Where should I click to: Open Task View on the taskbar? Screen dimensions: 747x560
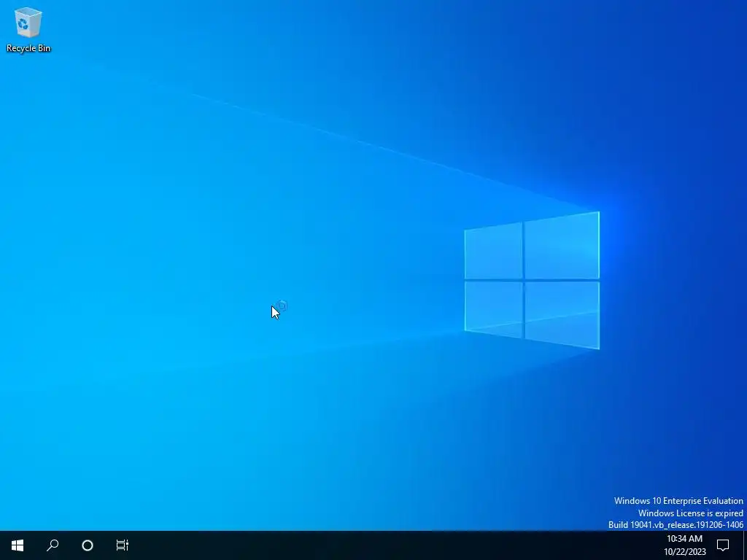[123, 545]
